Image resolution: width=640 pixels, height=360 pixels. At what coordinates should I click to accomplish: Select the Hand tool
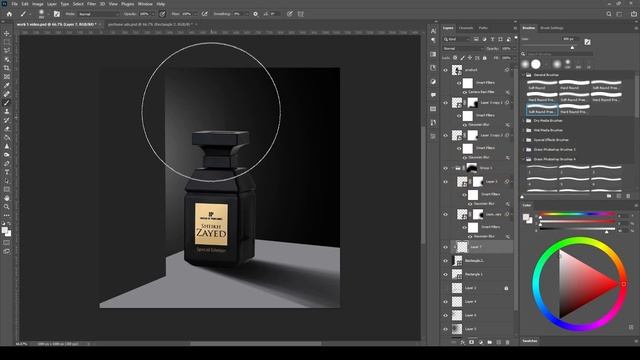pos(7,198)
